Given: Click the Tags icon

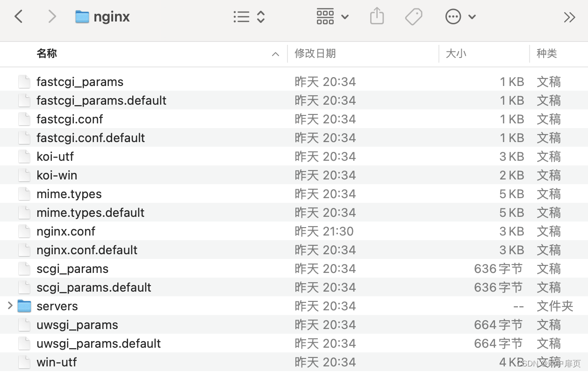Looking at the screenshot, I should coord(413,16).
